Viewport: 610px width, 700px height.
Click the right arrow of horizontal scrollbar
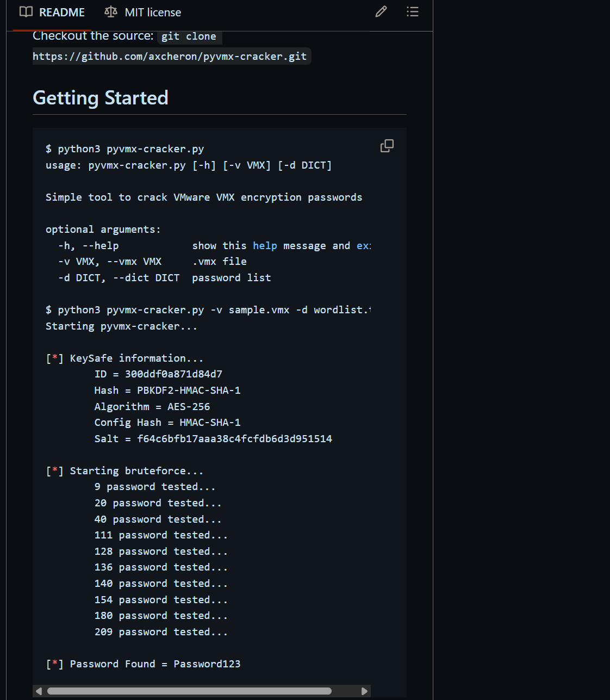click(x=364, y=691)
